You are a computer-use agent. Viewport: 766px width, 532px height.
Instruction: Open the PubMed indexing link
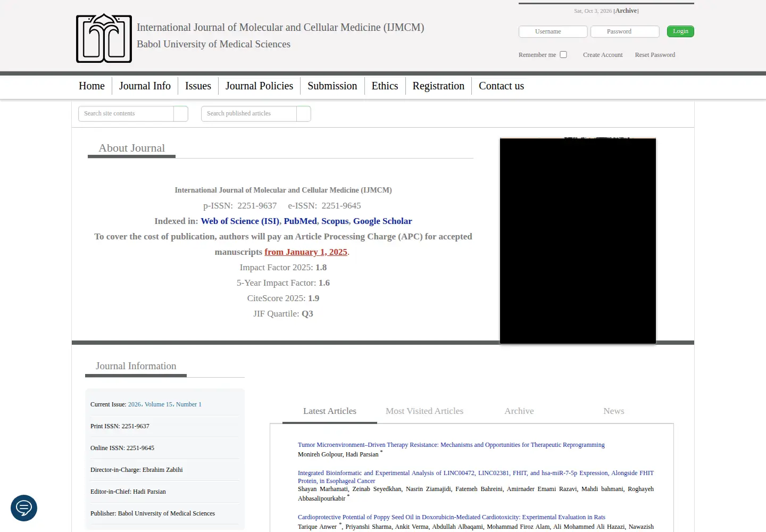301,221
